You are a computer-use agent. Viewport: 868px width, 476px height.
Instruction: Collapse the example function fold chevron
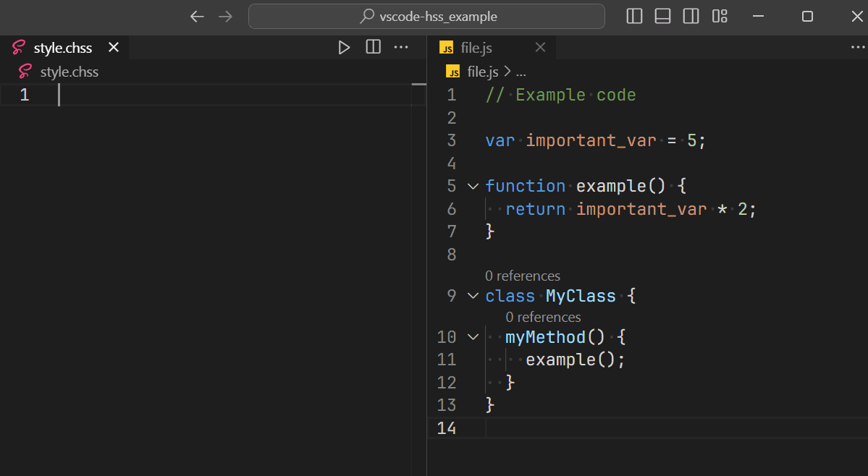pos(473,186)
